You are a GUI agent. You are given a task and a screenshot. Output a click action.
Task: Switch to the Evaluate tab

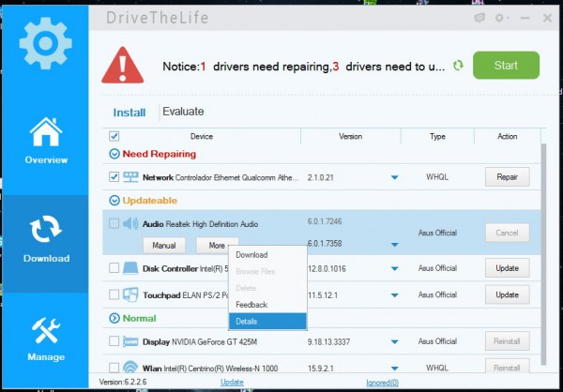click(x=183, y=112)
